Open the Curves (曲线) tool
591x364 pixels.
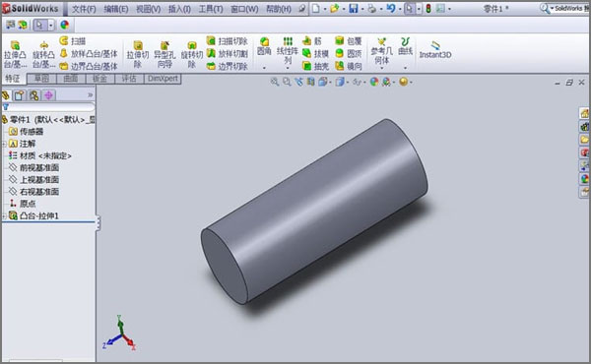click(x=405, y=46)
